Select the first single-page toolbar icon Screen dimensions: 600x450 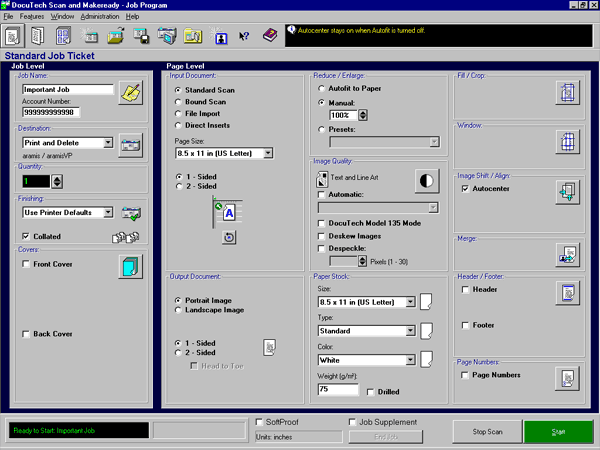(x=13, y=36)
